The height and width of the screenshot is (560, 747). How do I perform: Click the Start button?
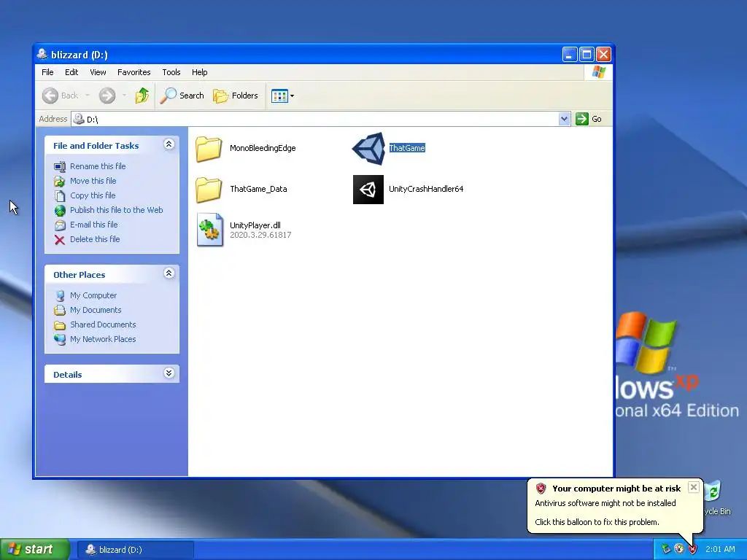click(35, 550)
